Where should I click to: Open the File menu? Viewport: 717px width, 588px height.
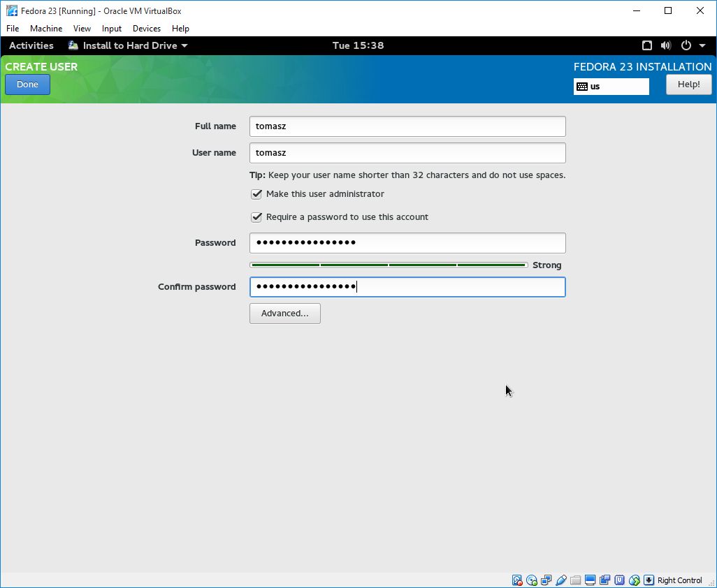click(13, 29)
